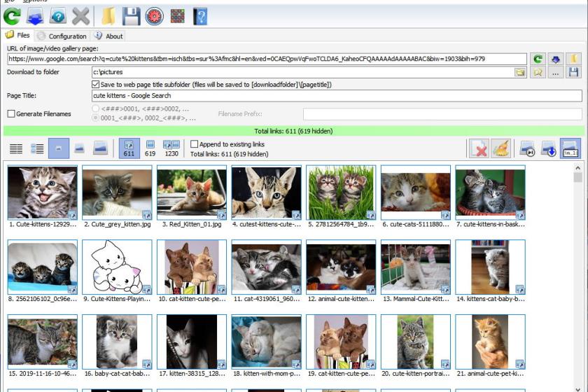Select the medium thumbnails view button
This screenshot has height=392, width=588.
(x=79, y=148)
